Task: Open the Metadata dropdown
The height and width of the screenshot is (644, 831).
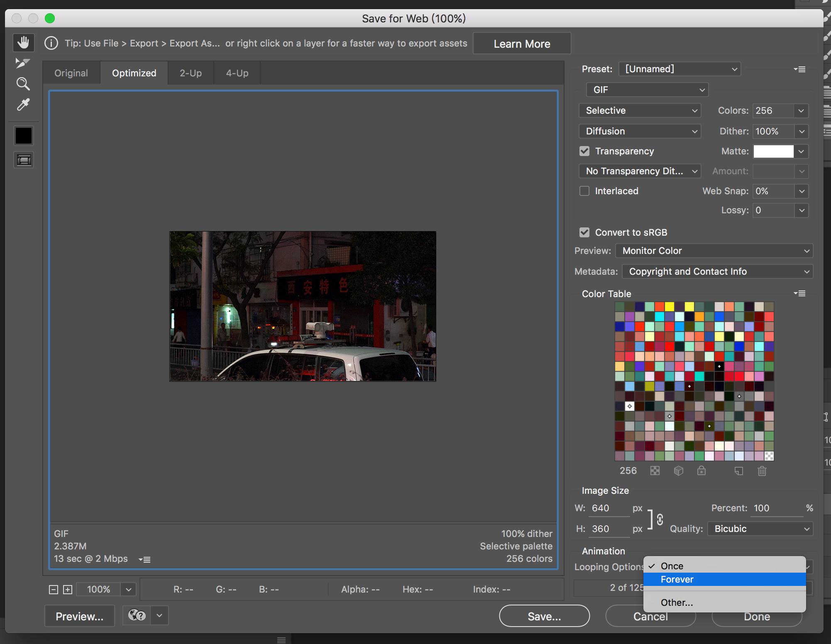Action: (x=716, y=272)
